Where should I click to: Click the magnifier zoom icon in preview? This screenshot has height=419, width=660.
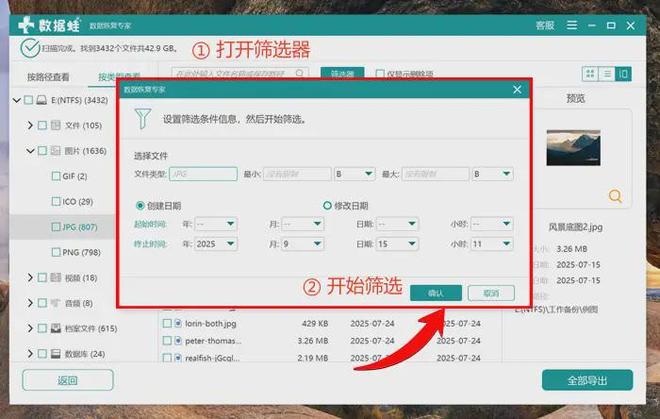pyautogui.click(x=615, y=196)
